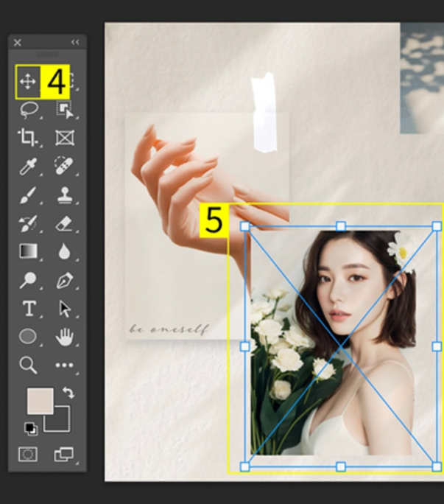This screenshot has height=504, width=444.
Task: Select the Move tool
Action: (x=28, y=82)
